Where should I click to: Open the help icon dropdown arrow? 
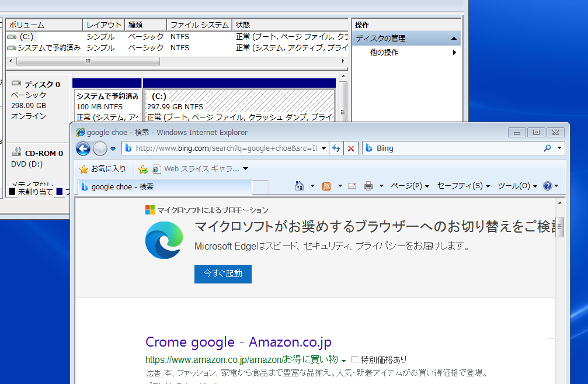(x=556, y=186)
